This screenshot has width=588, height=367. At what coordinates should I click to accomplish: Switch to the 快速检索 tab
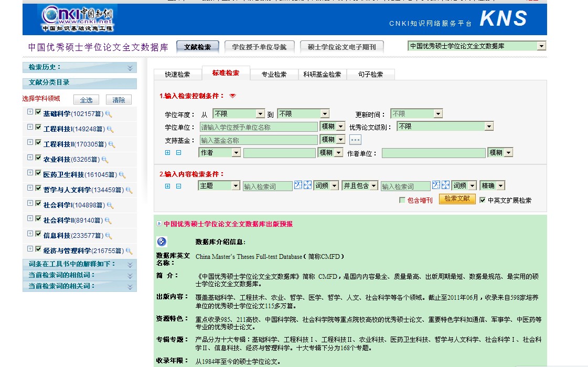pos(178,75)
